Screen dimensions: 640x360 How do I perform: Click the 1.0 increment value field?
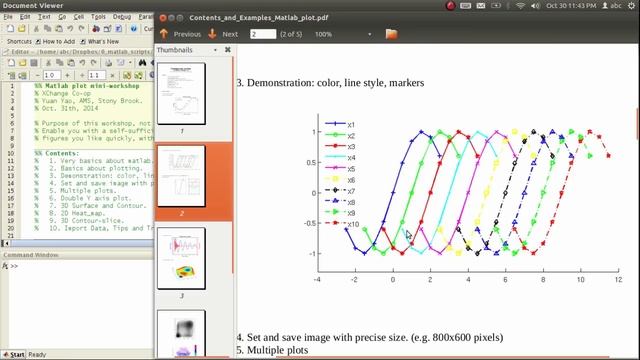51,76
